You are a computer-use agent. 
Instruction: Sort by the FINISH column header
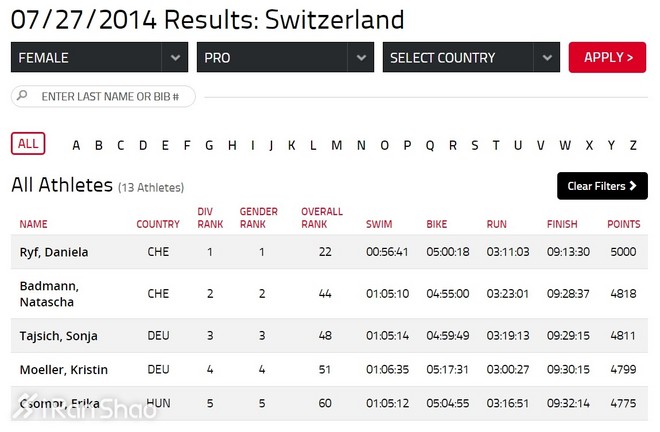(x=562, y=224)
